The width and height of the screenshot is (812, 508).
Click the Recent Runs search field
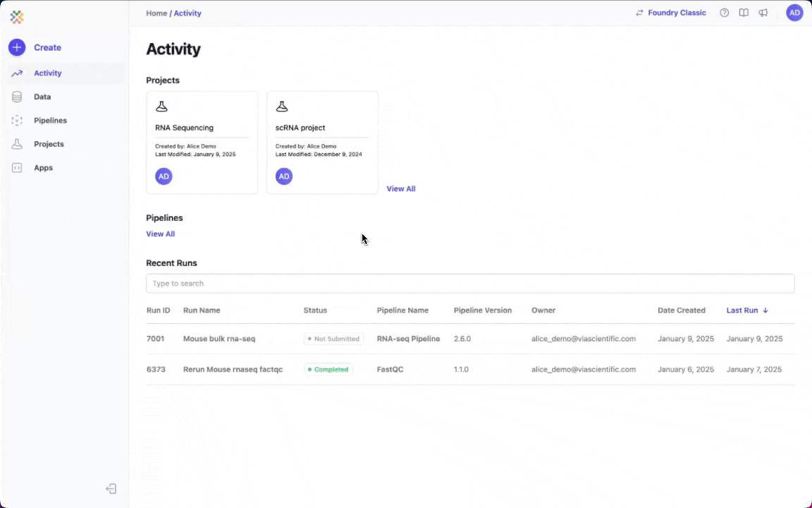pos(469,284)
